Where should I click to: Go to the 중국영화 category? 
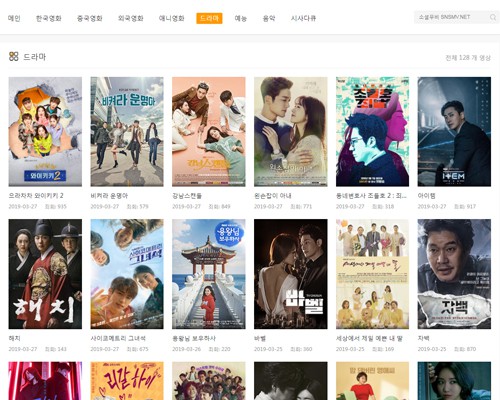pyautogui.click(x=90, y=18)
